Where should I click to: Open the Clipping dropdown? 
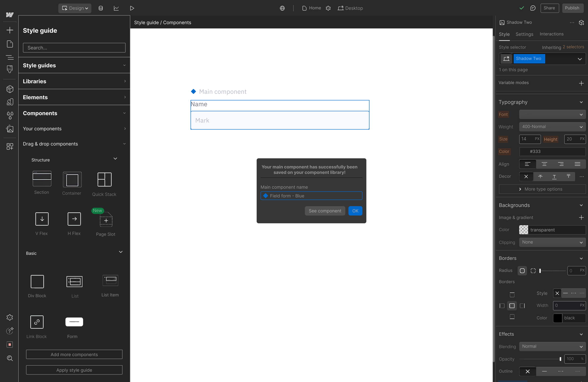(x=552, y=242)
